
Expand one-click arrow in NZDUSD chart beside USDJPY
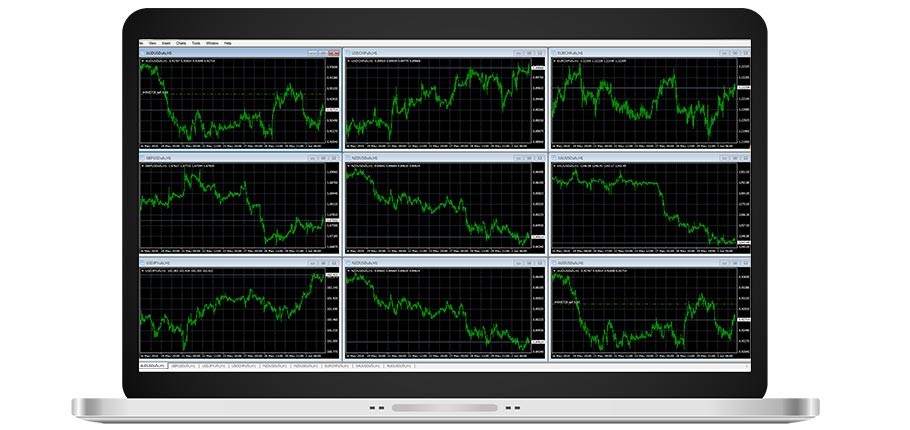[348, 270]
